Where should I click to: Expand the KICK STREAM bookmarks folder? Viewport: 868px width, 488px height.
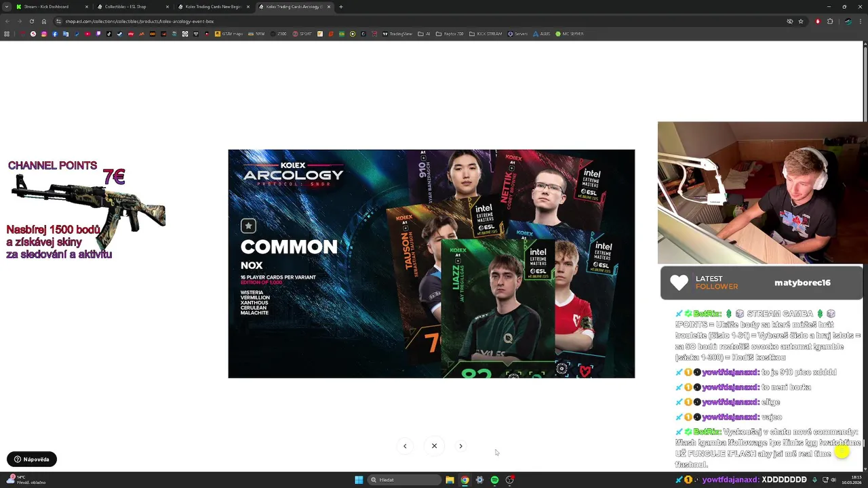pos(486,34)
